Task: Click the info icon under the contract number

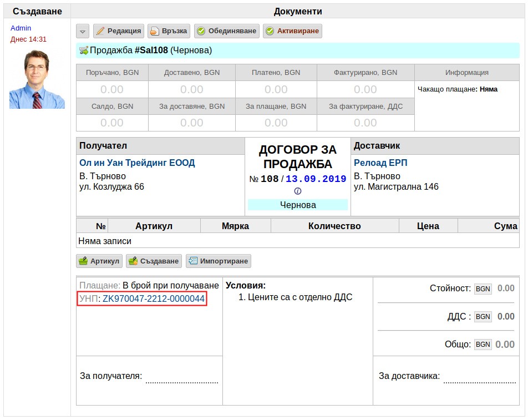Action: (x=298, y=191)
